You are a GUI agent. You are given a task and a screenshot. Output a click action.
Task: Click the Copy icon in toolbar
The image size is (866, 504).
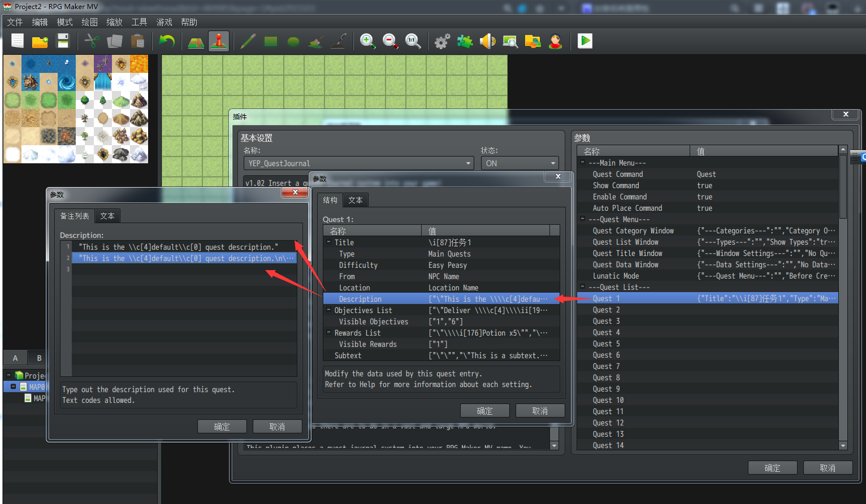click(x=115, y=41)
